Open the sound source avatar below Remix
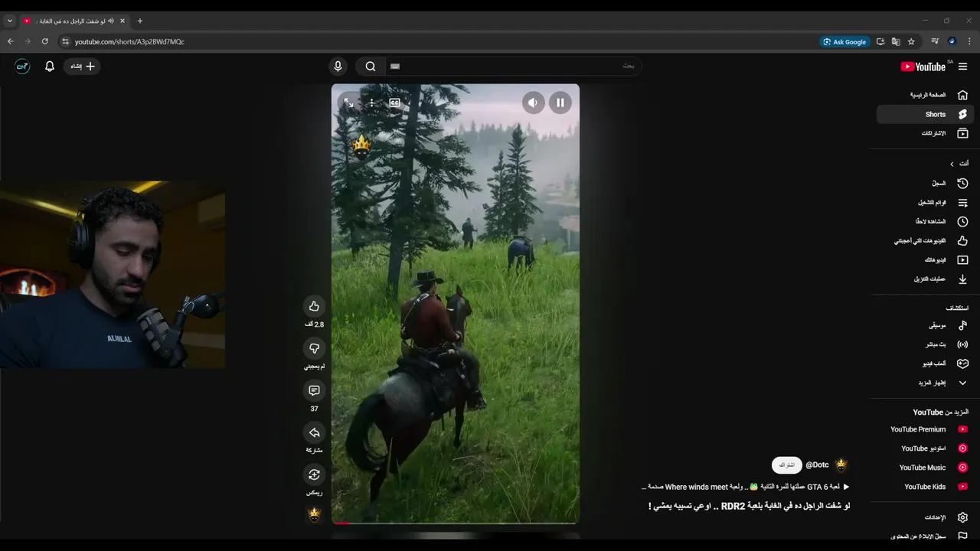This screenshot has height=551, width=980. (314, 515)
